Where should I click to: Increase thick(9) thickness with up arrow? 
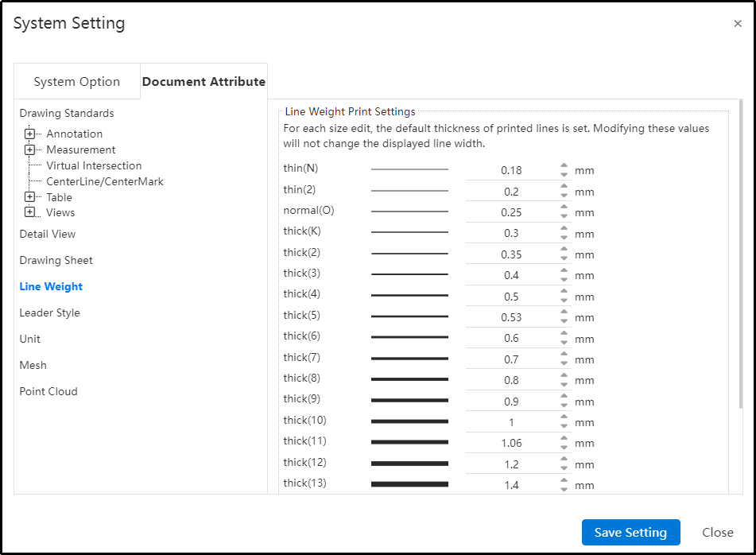(564, 396)
